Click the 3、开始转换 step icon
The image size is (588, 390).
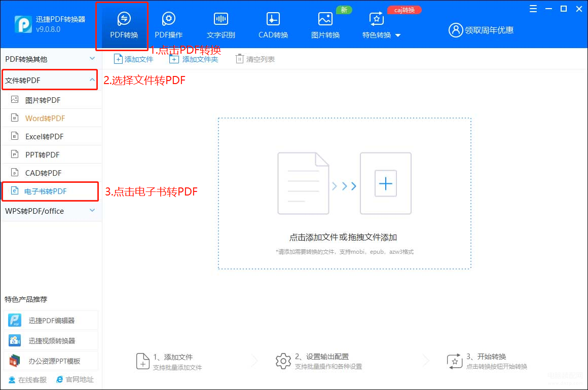click(x=455, y=361)
